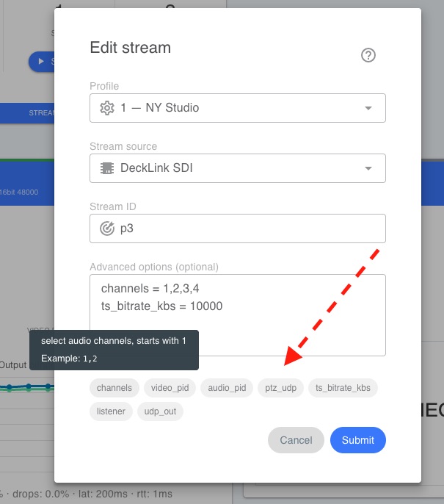Open the help question mark icon

(x=368, y=55)
